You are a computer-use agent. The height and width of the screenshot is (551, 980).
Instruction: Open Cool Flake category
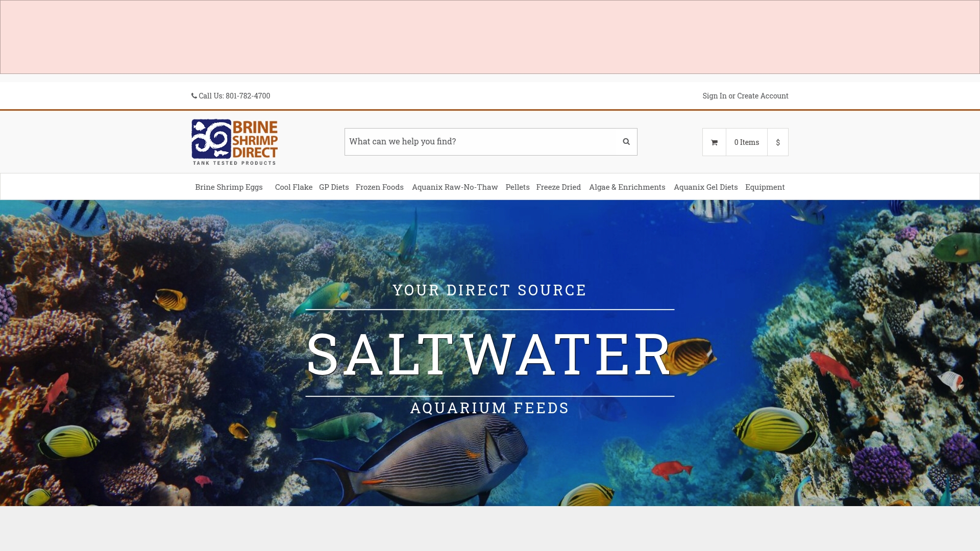[x=293, y=187]
